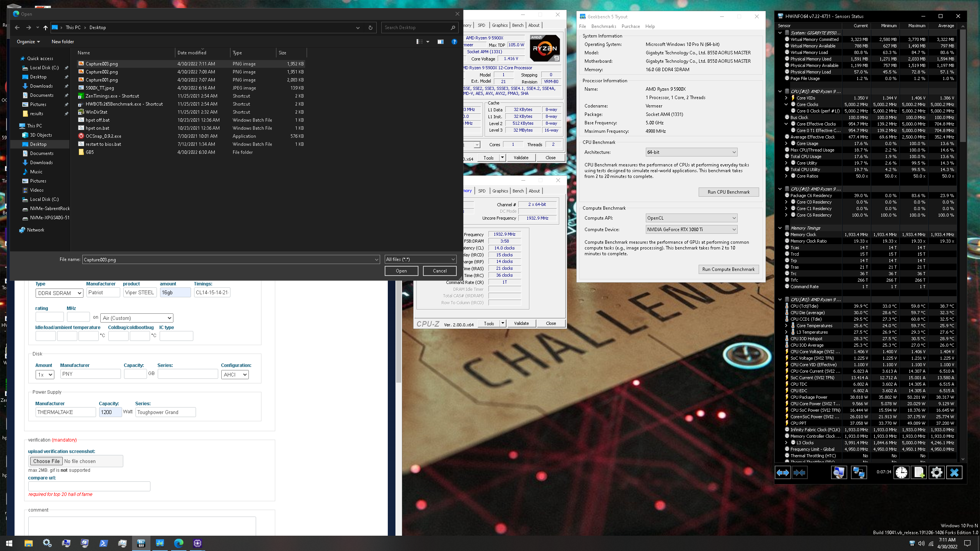
Task: Open Compute Device RTX 3080 Ti dropdown
Action: pyautogui.click(x=691, y=230)
